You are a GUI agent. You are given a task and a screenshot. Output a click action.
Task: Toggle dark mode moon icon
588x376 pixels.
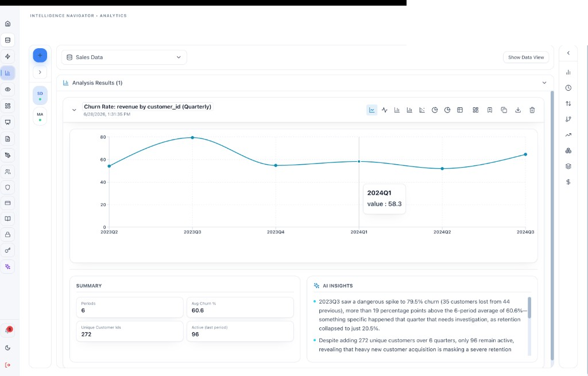7,348
